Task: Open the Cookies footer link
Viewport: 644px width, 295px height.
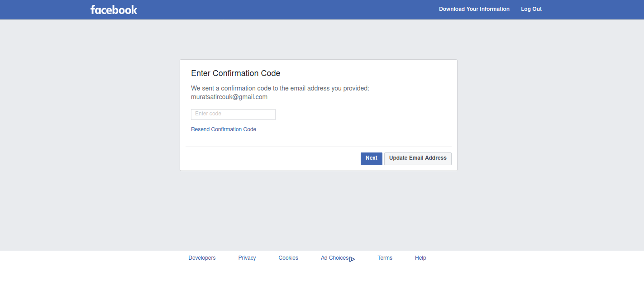Action: 288,258
